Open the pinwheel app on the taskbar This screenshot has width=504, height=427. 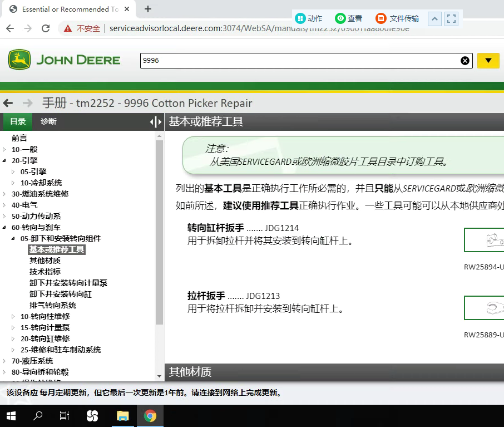92,416
